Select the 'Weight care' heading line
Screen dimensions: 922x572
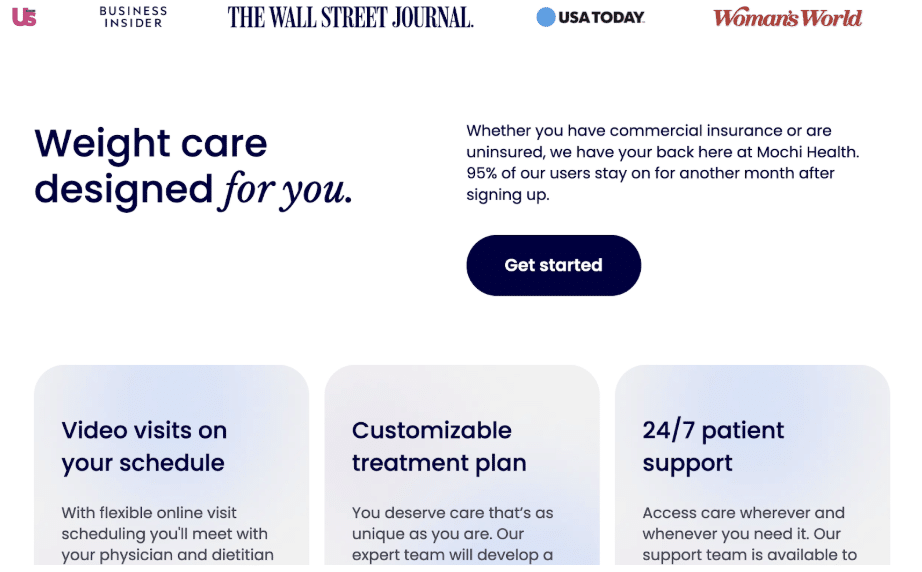click(x=151, y=144)
